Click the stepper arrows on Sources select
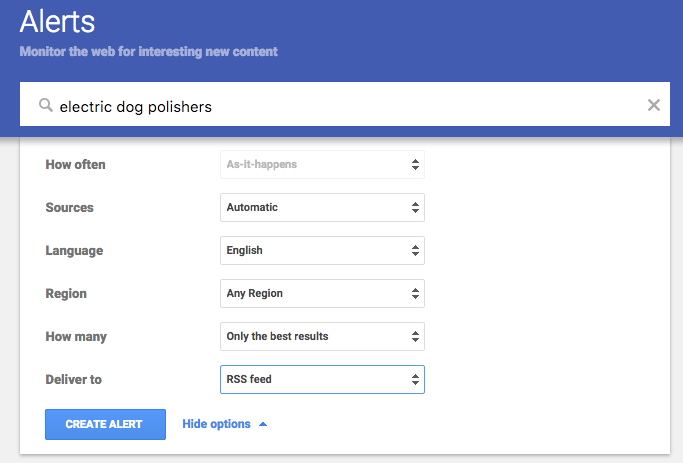683x463 pixels. (x=415, y=207)
